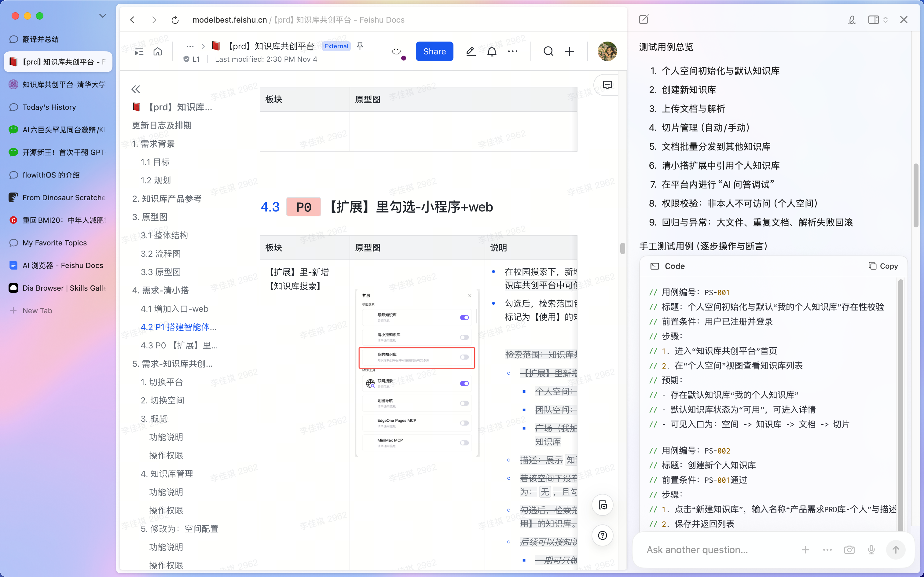
Task: Click the smiley status icon near Share
Action: [x=396, y=51]
